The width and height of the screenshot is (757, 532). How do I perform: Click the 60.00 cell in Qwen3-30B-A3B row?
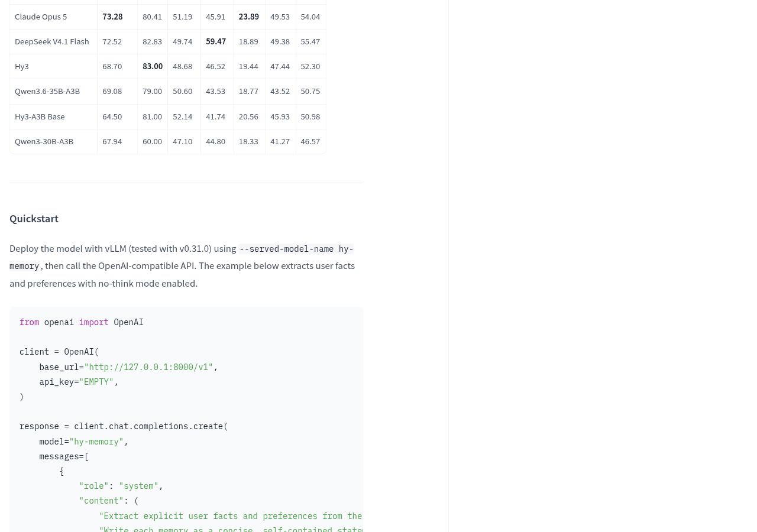click(153, 141)
